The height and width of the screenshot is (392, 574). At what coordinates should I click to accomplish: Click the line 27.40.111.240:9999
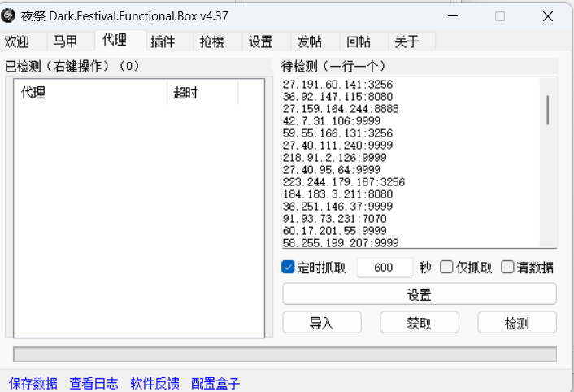point(337,146)
